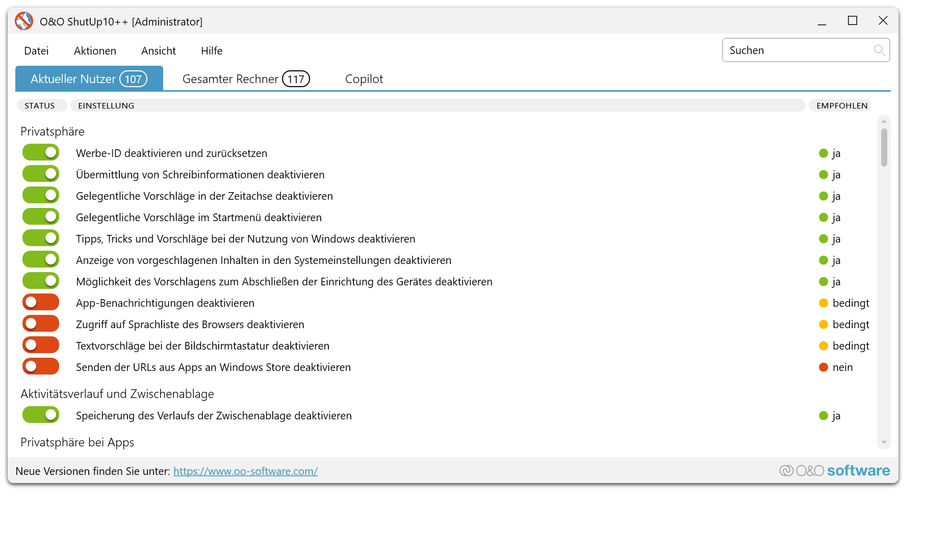Open the oo-software.com link
Viewport: 951px width, 560px height.
click(245, 471)
